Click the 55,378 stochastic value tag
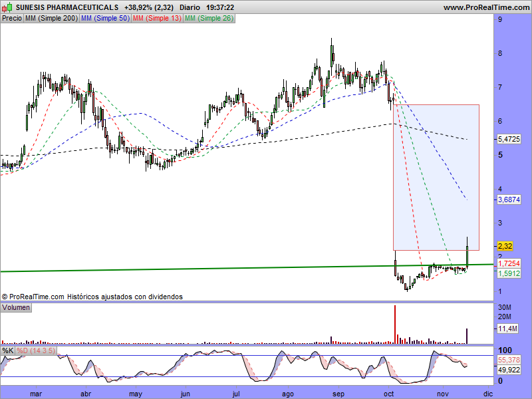 click(509, 359)
